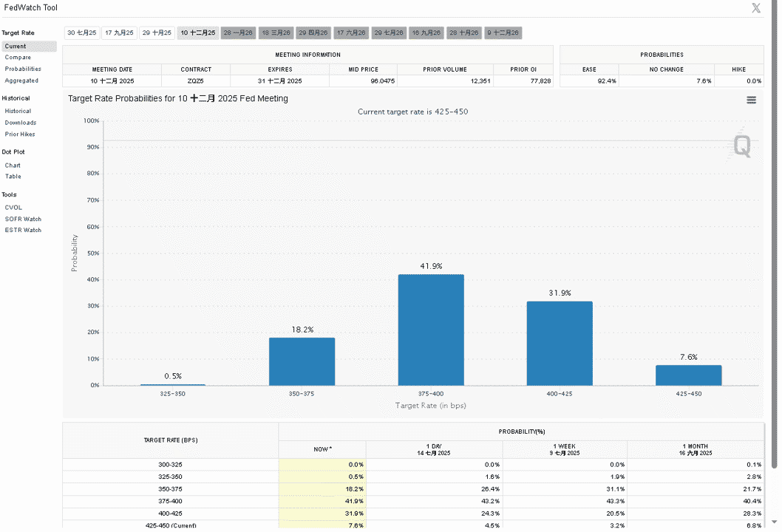Select the 30 七月25 meeting tab
Image resolution: width=782 pixels, height=532 pixels.
pos(82,33)
